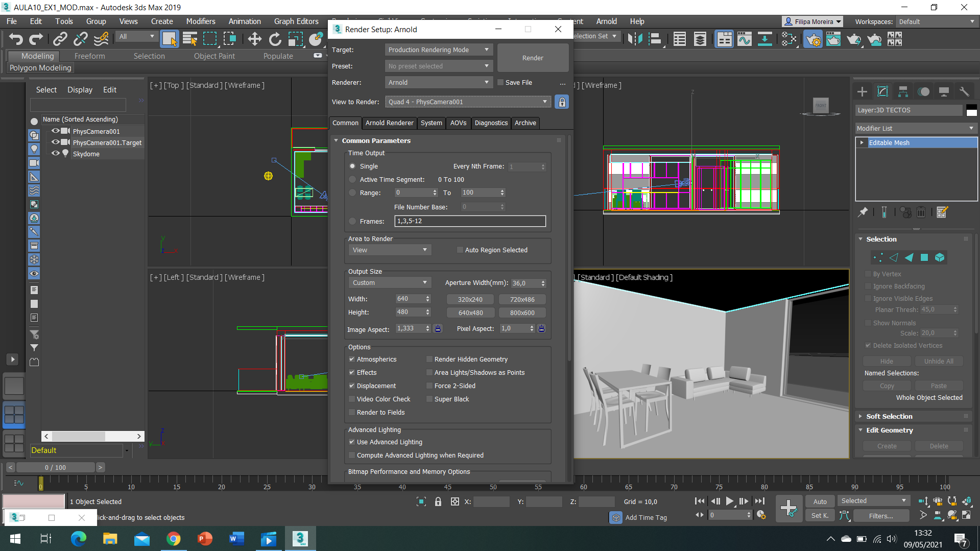
Task: Click the Render button
Action: tap(533, 58)
